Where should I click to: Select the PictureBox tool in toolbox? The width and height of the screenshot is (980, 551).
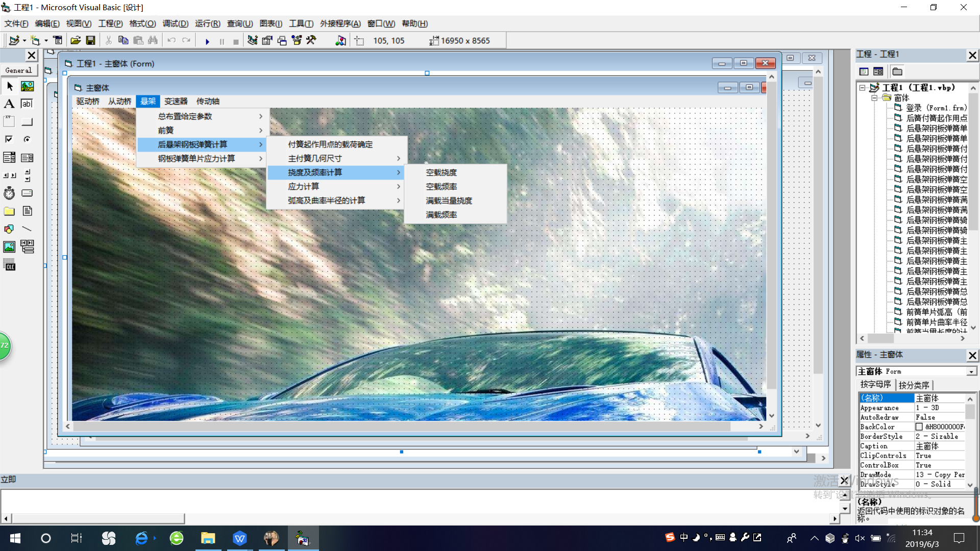(x=27, y=86)
